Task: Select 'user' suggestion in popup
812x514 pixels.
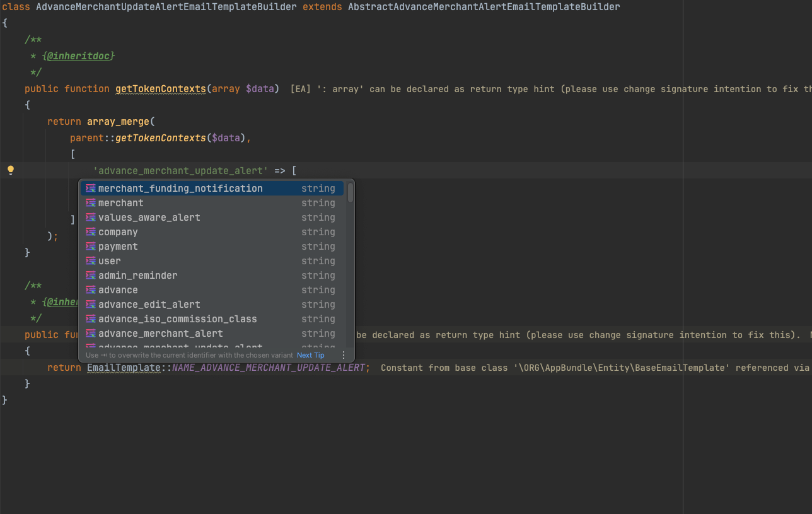Action: click(212, 261)
